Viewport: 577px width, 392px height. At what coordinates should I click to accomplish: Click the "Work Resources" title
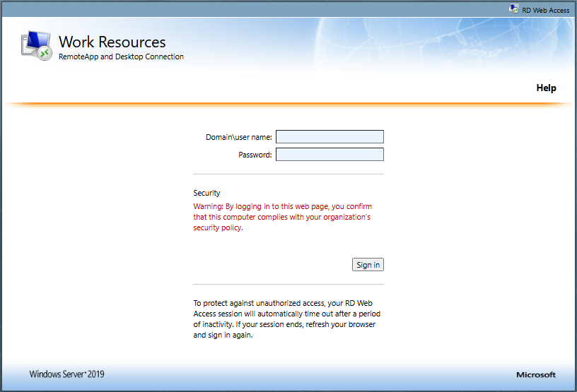[x=112, y=42]
